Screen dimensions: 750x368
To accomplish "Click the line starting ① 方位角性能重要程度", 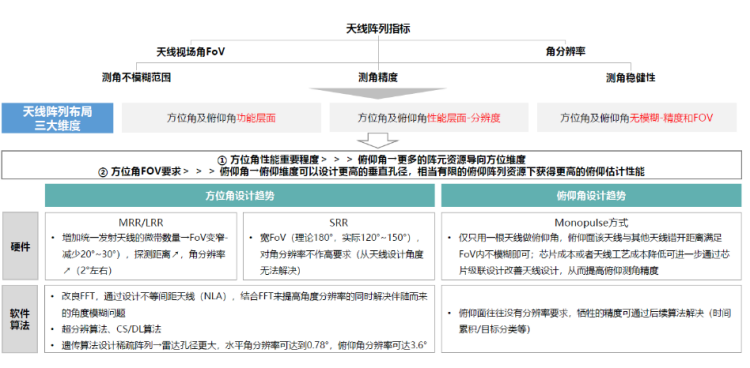I will [372, 159].
